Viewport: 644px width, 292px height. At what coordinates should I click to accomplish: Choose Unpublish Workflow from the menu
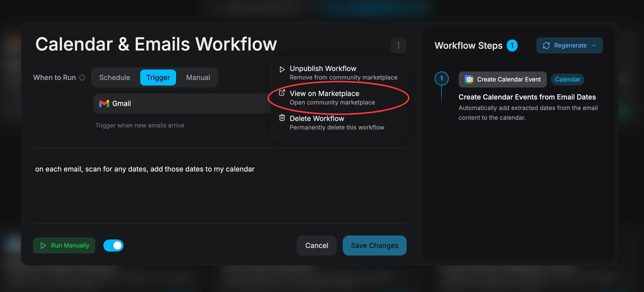pos(323,68)
